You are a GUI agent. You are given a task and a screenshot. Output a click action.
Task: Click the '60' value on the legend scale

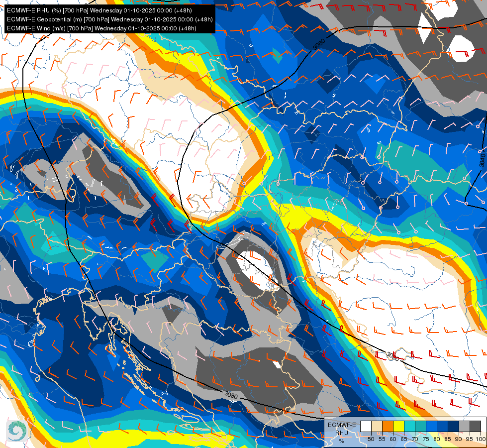[x=393, y=440]
